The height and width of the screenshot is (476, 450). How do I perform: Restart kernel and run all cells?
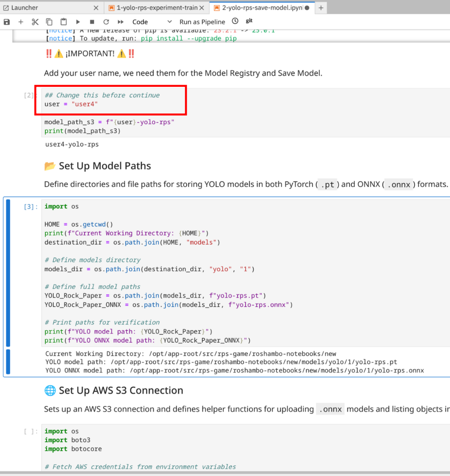tap(120, 22)
